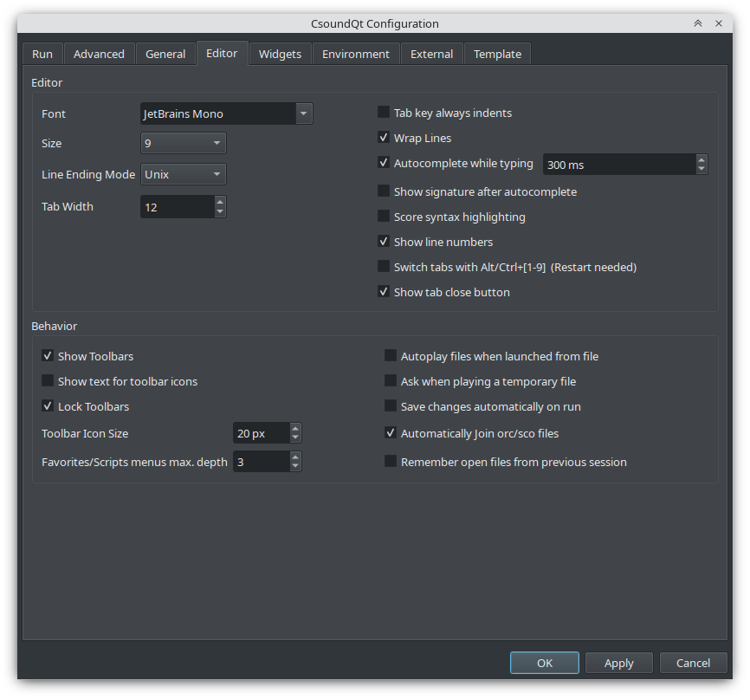Image resolution: width=750 pixels, height=700 pixels.
Task: Decrease Favorites/Scripts max depth down arrow
Action: (x=295, y=466)
